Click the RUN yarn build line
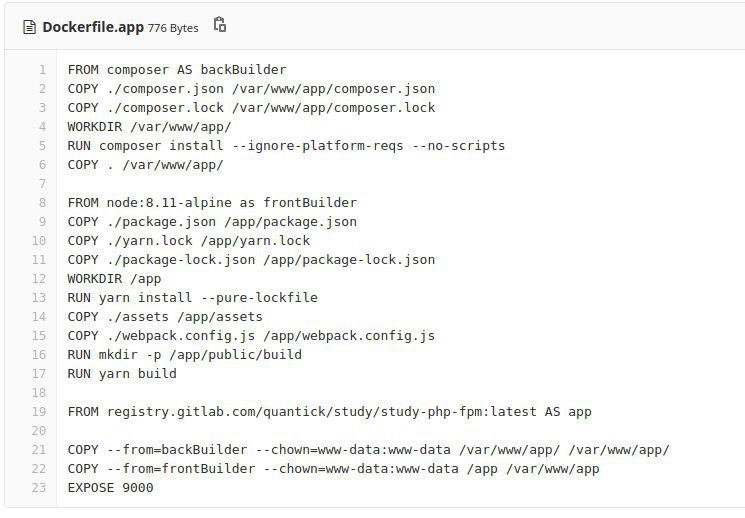The height and width of the screenshot is (518, 745). 122,374
